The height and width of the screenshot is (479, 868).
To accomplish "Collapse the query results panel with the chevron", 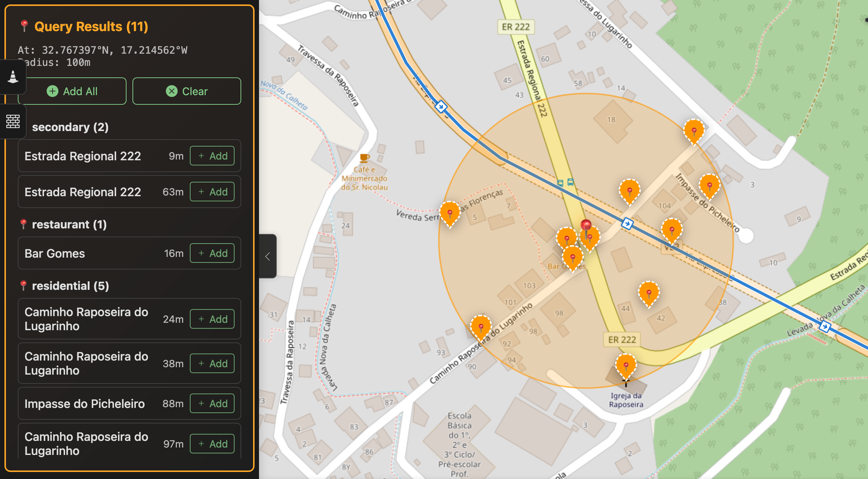I will point(268,256).
